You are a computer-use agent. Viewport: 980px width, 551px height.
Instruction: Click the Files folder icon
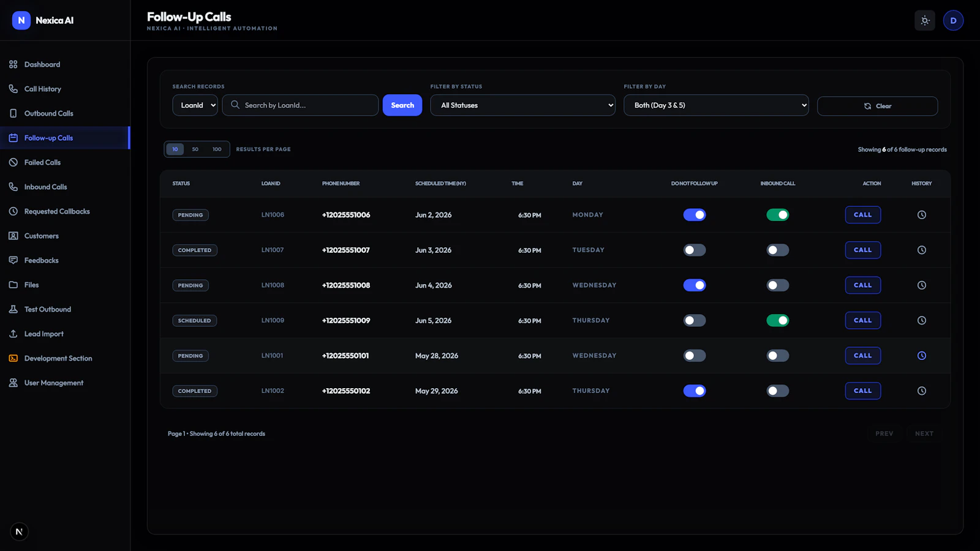point(13,285)
